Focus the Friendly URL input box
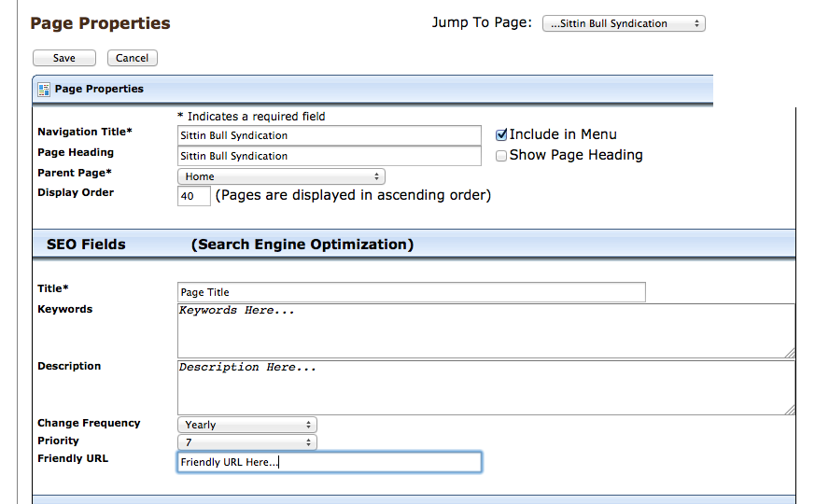This screenshot has width=815, height=504. [x=330, y=462]
